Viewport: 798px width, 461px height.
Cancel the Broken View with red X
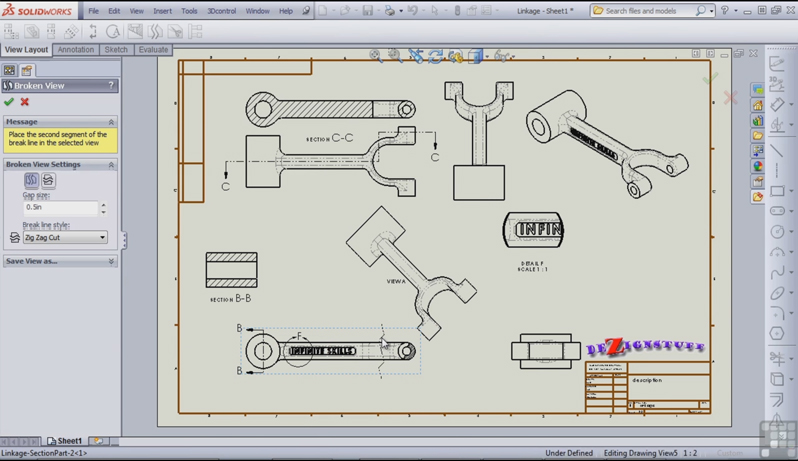(x=24, y=102)
